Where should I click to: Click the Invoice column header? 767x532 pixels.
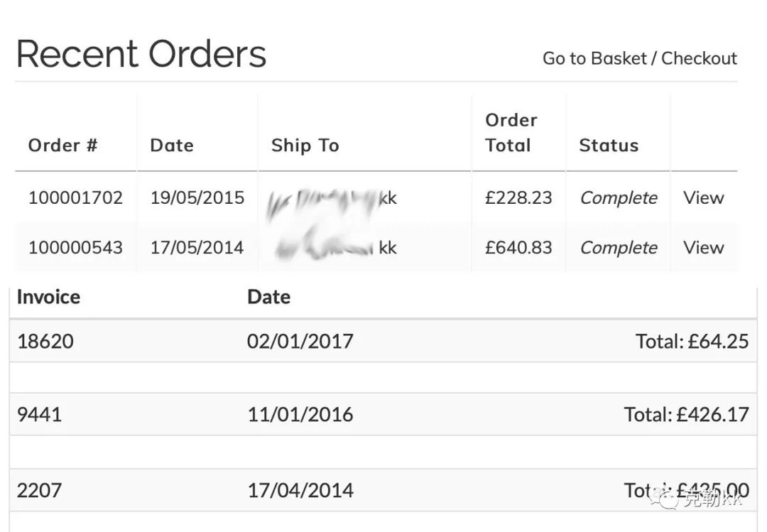tap(48, 297)
